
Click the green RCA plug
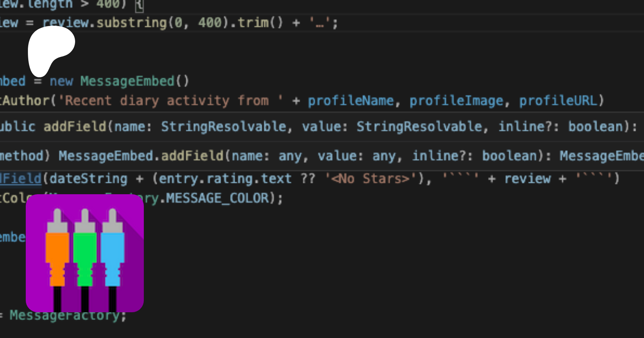click(85, 250)
